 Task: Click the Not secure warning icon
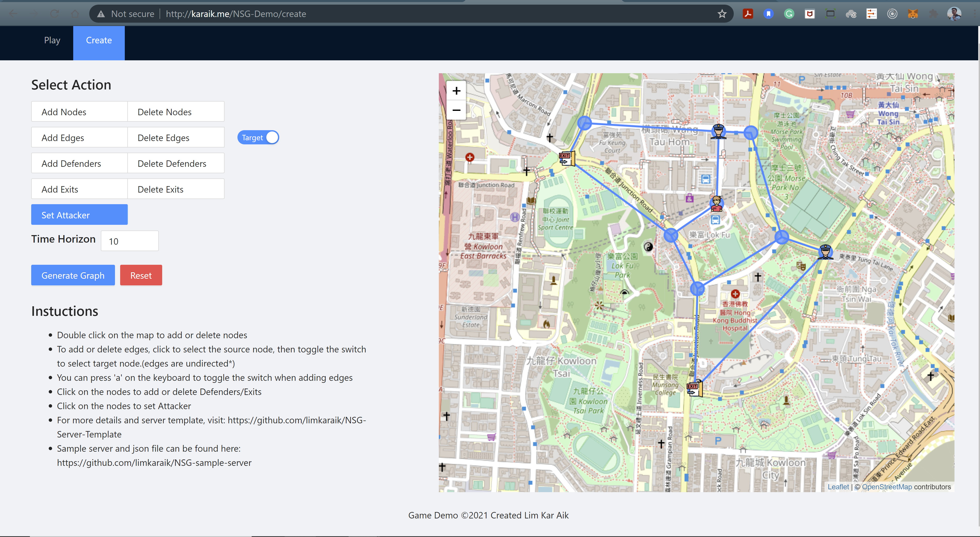click(x=101, y=14)
